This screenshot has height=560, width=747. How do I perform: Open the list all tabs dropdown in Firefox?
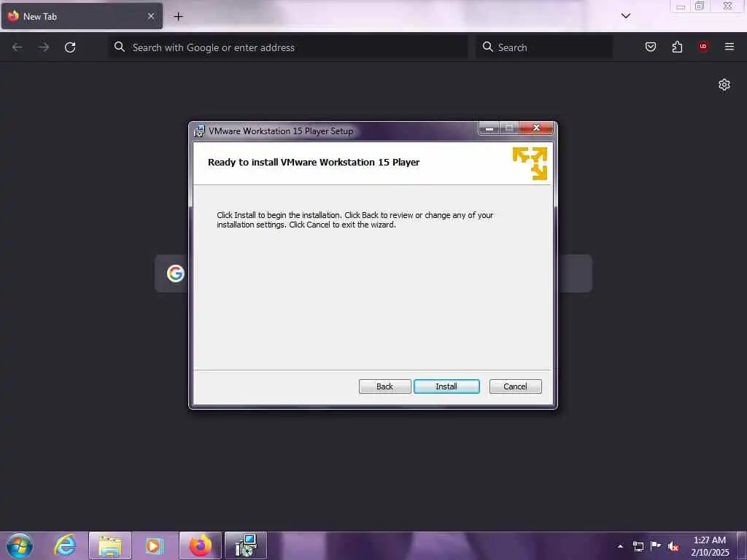(625, 16)
